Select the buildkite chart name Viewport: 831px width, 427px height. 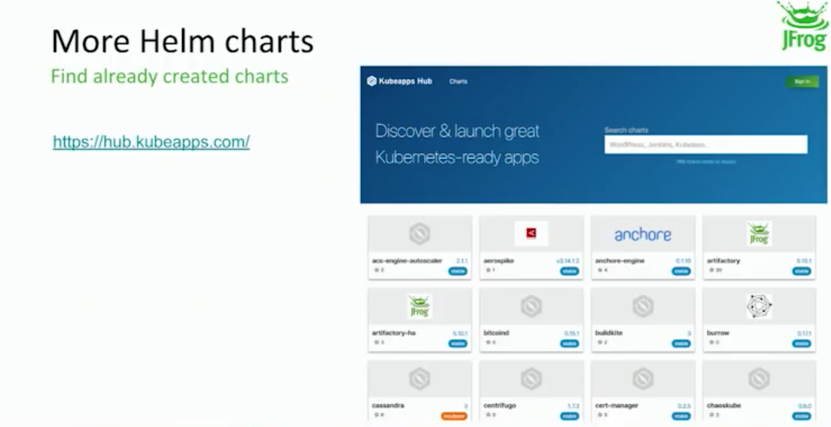click(609, 333)
